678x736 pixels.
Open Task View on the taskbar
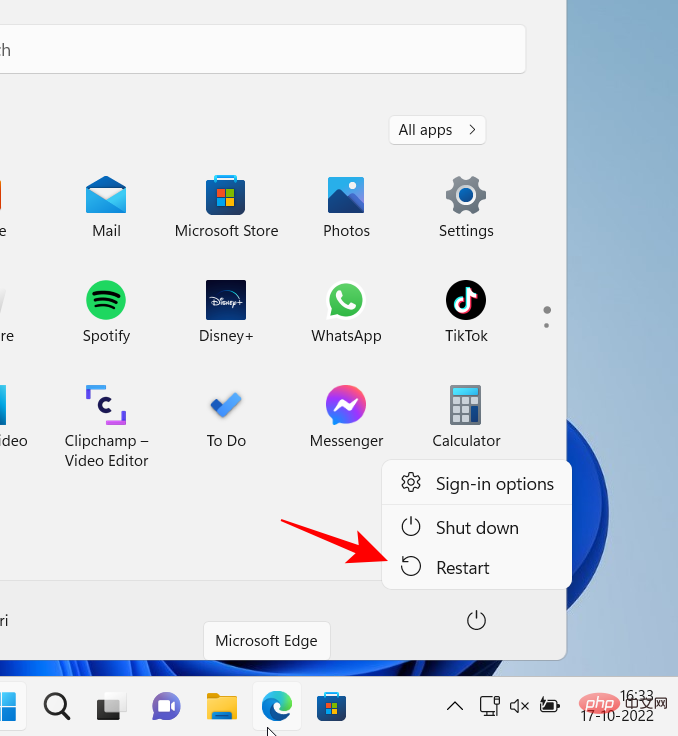click(111, 706)
